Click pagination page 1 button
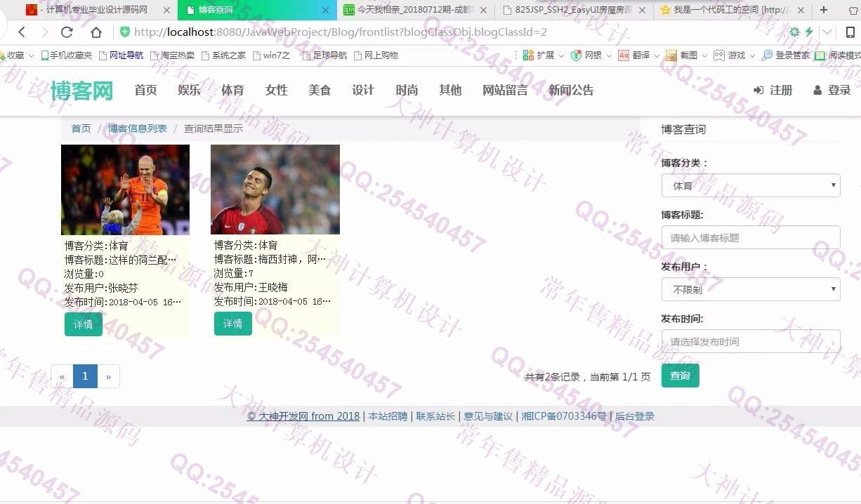Viewport: 861px width, 504px height. click(85, 376)
